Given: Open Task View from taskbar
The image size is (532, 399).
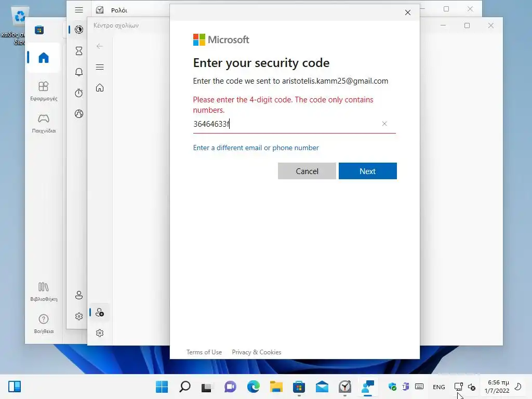Looking at the screenshot, I should 207,387.
